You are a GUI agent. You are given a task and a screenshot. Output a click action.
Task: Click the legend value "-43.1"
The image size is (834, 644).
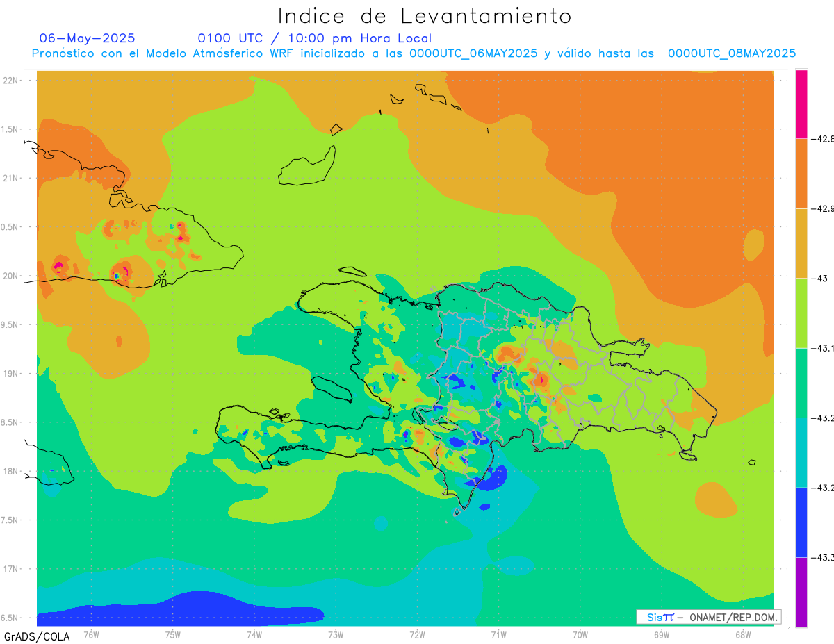(x=822, y=348)
